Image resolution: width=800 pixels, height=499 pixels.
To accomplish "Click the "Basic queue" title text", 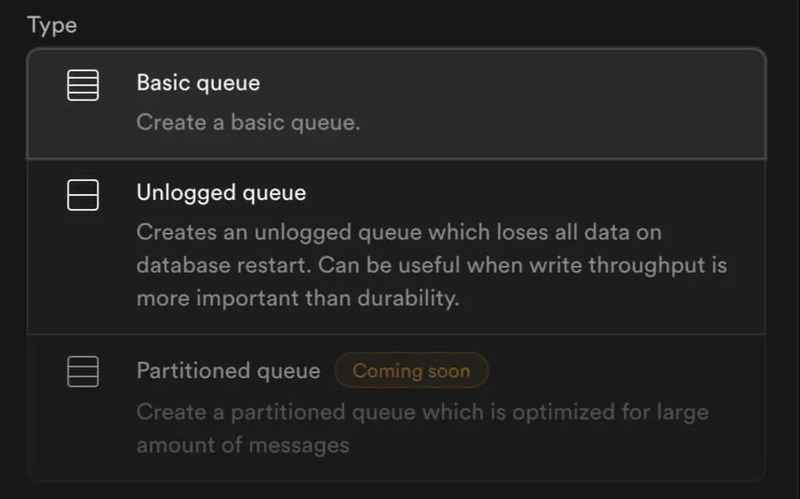I will pyautogui.click(x=198, y=83).
